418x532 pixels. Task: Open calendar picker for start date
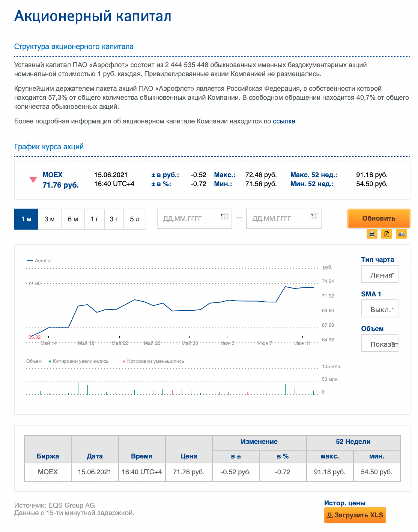(225, 217)
